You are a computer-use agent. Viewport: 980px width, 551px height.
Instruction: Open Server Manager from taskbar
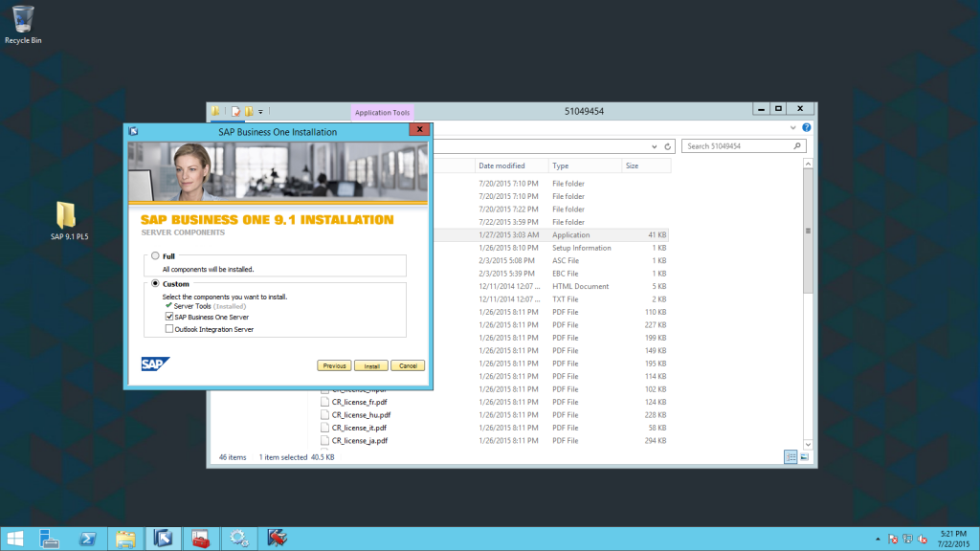tap(49, 539)
